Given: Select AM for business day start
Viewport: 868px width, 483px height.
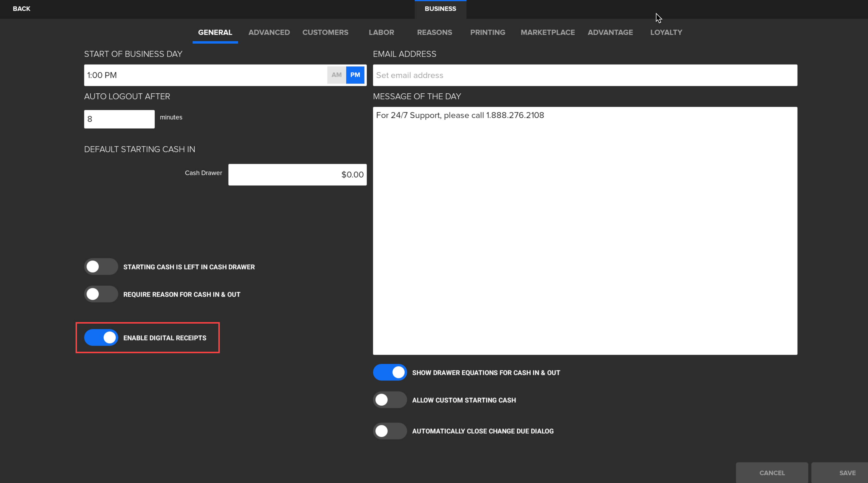Looking at the screenshot, I should [336, 75].
